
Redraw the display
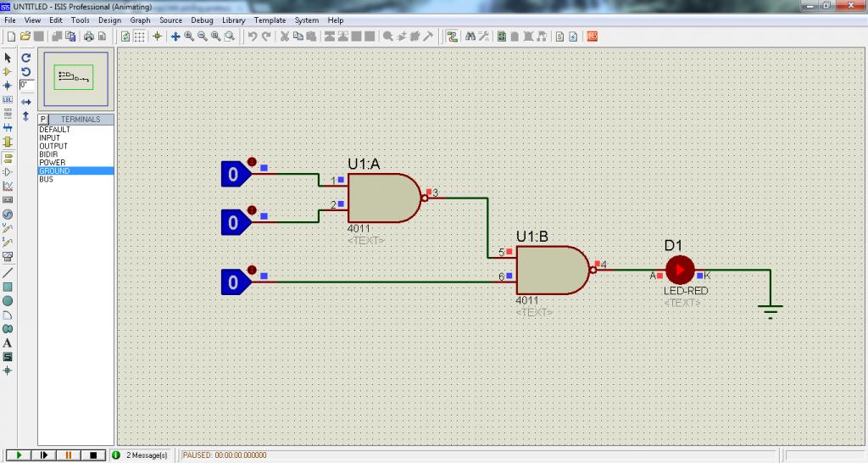coord(125,36)
